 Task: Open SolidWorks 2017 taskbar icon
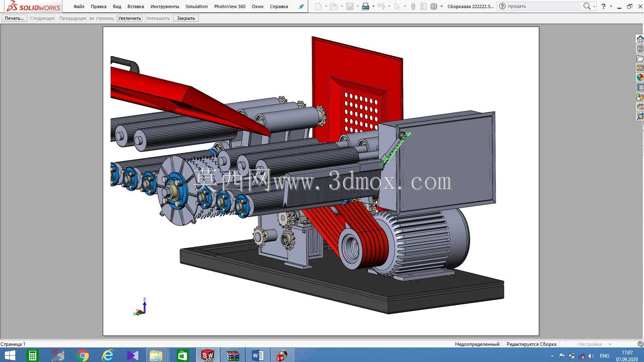[x=208, y=356]
